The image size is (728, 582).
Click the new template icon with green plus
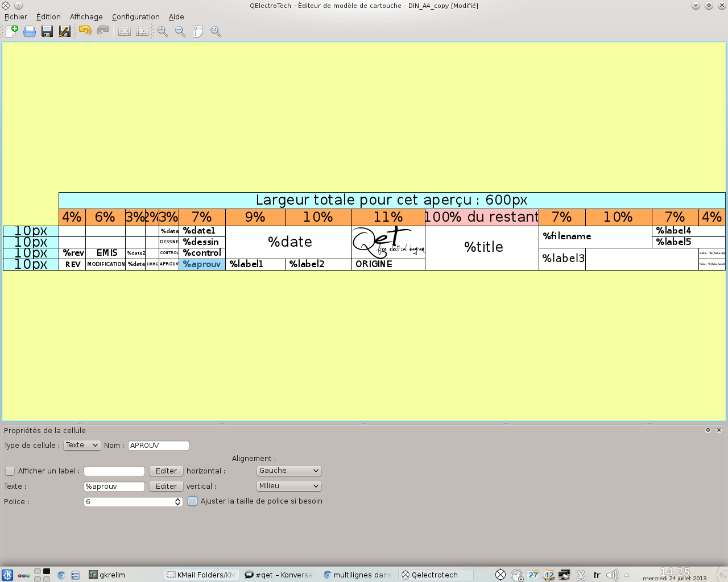pos(11,31)
